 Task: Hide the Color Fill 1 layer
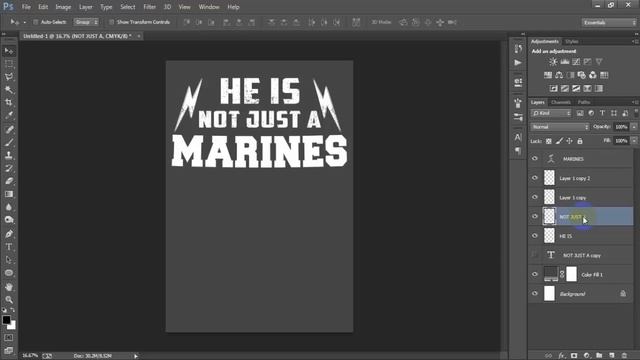[x=535, y=274]
